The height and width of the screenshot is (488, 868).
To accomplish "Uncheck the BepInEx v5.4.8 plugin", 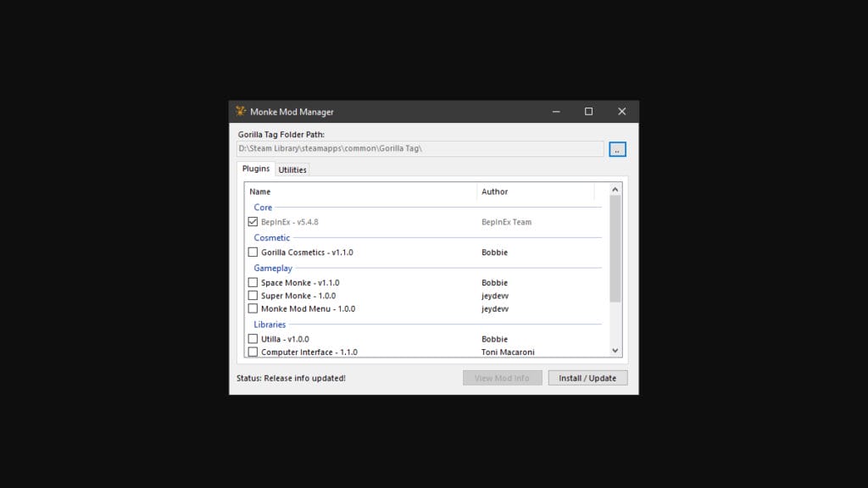I will tap(253, 221).
